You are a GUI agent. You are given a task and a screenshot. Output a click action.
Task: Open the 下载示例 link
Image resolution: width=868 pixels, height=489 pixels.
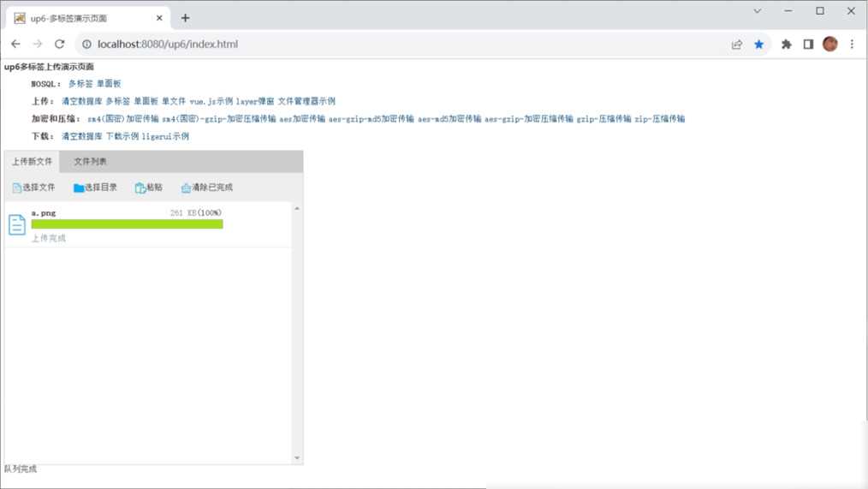(122, 136)
